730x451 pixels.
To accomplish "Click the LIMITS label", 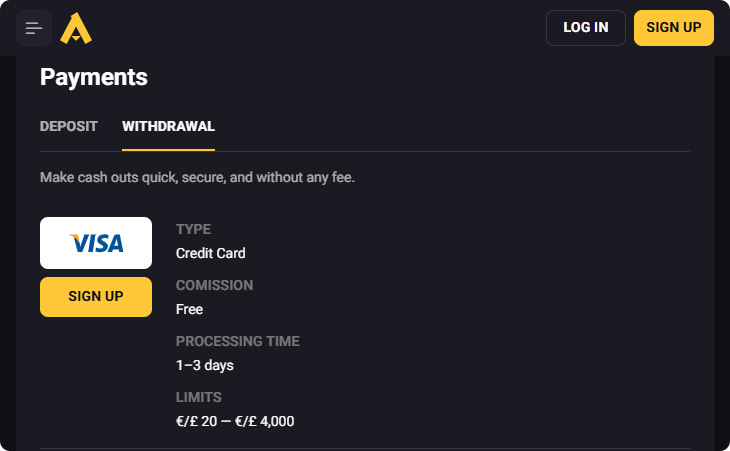I will point(198,397).
